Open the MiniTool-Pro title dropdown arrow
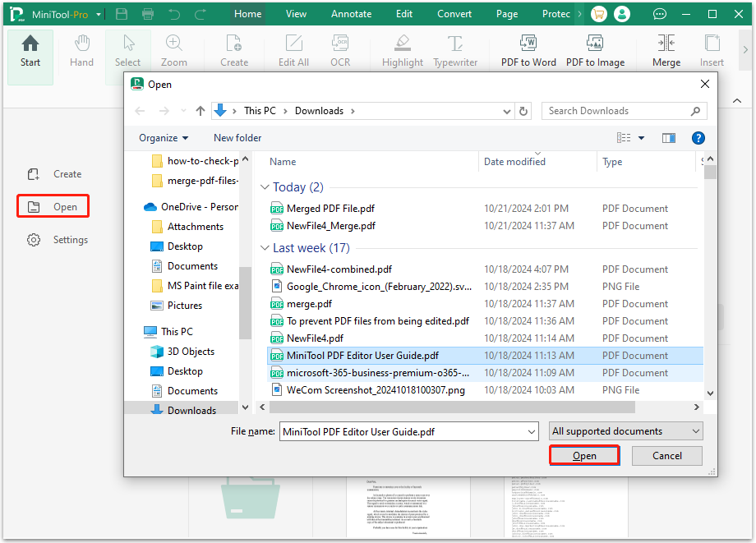 tap(99, 15)
